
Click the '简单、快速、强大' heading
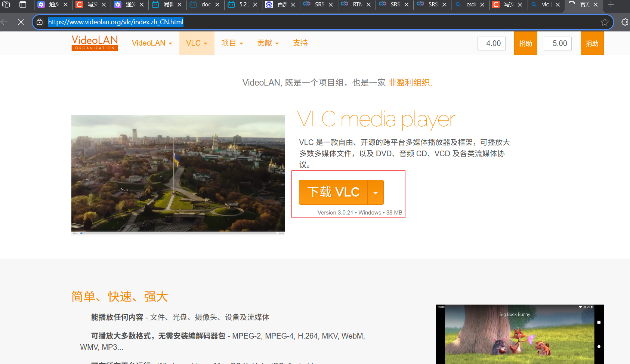click(120, 297)
